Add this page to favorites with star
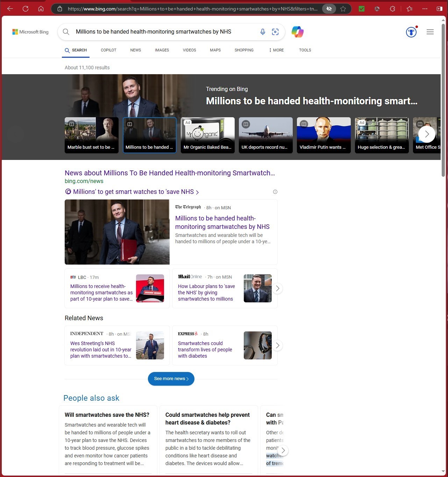This screenshot has width=448, height=477. coord(343,9)
